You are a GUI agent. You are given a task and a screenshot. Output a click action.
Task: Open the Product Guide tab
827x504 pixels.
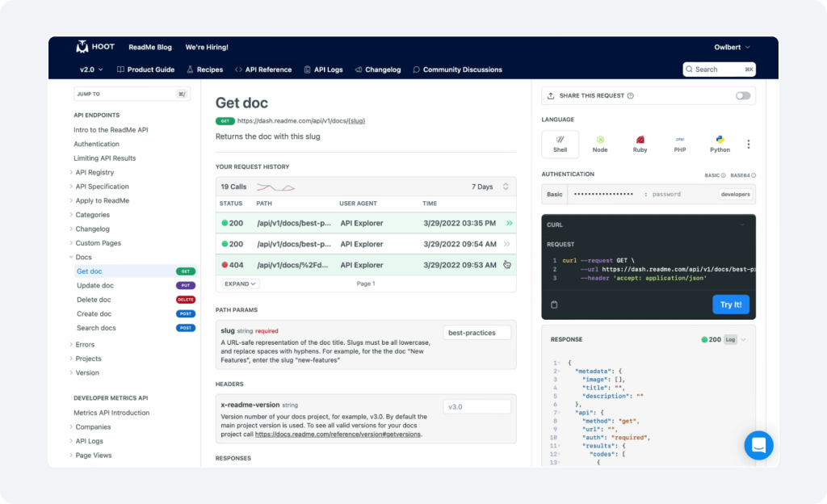pyautogui.click(x=145, y=69)
